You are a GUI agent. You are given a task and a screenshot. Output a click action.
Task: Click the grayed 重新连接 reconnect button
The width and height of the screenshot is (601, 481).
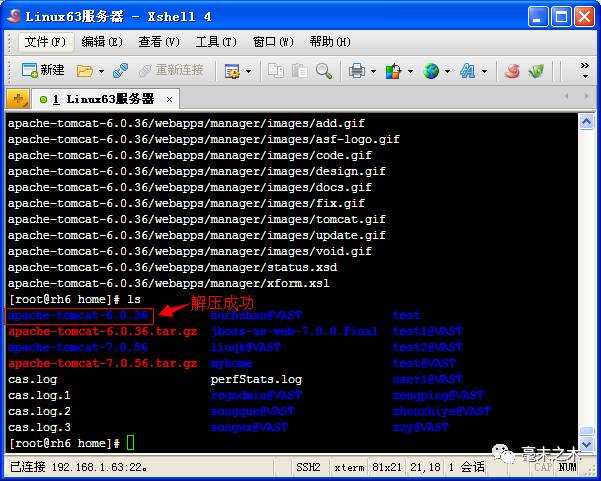pos(171,71)
